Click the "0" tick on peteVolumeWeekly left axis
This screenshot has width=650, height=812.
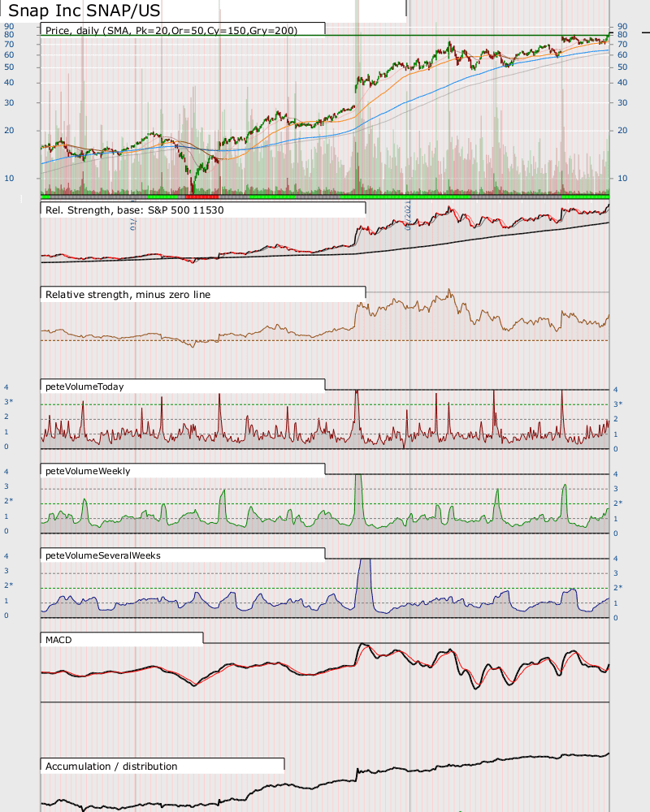click(x=6, y=531)
